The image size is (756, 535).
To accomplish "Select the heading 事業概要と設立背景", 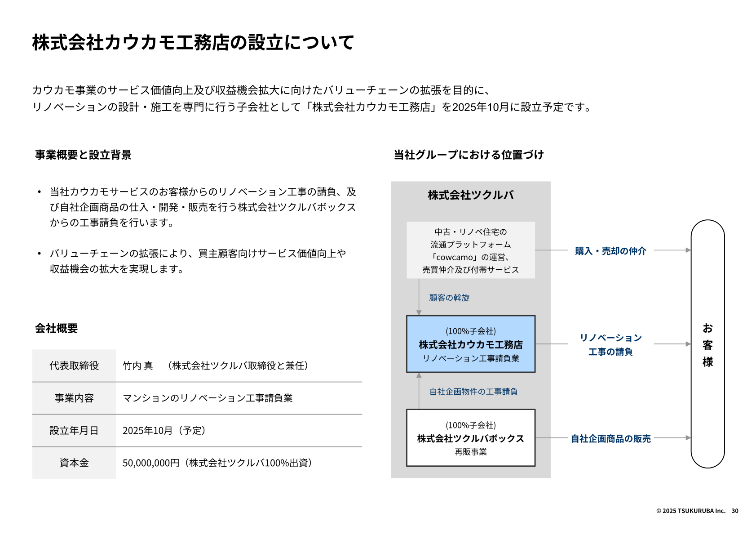I will click(83, 155).
